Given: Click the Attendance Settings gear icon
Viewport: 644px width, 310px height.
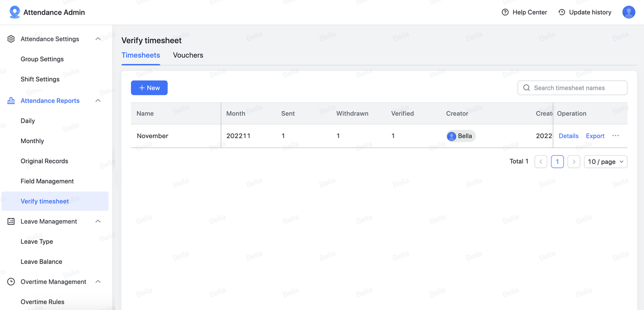Looking at the screenshot, I should 11,39.
